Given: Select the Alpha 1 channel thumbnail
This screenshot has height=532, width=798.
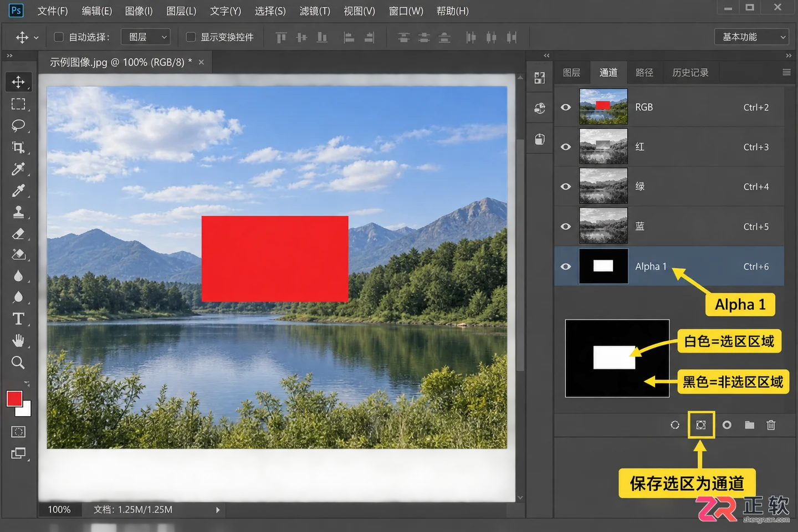Looking at the screenshot, I should [x=603, y=267].
